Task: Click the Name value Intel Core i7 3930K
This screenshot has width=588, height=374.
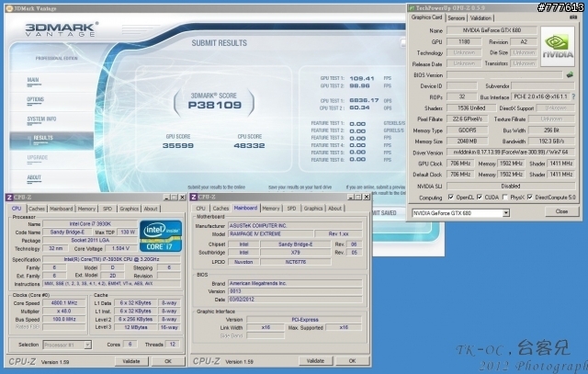Action: (90, 224)
